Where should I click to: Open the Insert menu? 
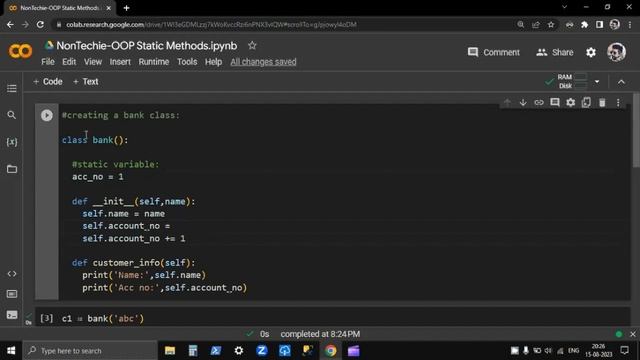coord(120,62)
